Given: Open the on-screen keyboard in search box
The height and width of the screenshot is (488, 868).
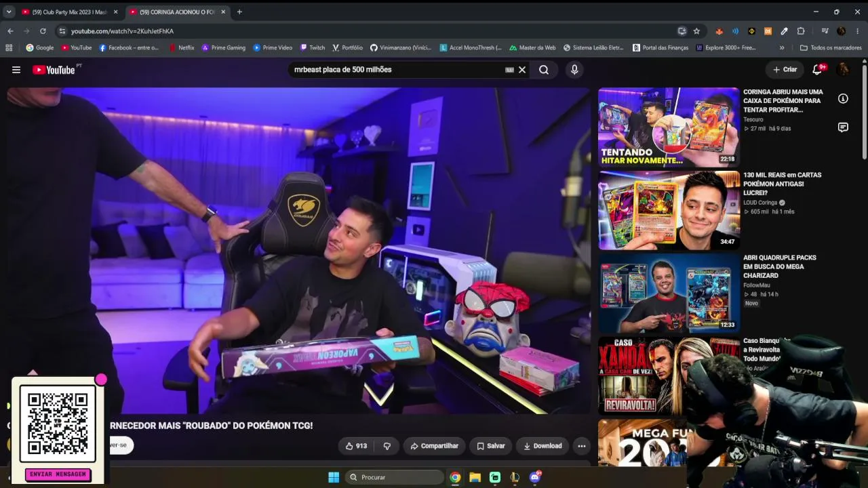Looking at the screenshot, I should point(509,70).
